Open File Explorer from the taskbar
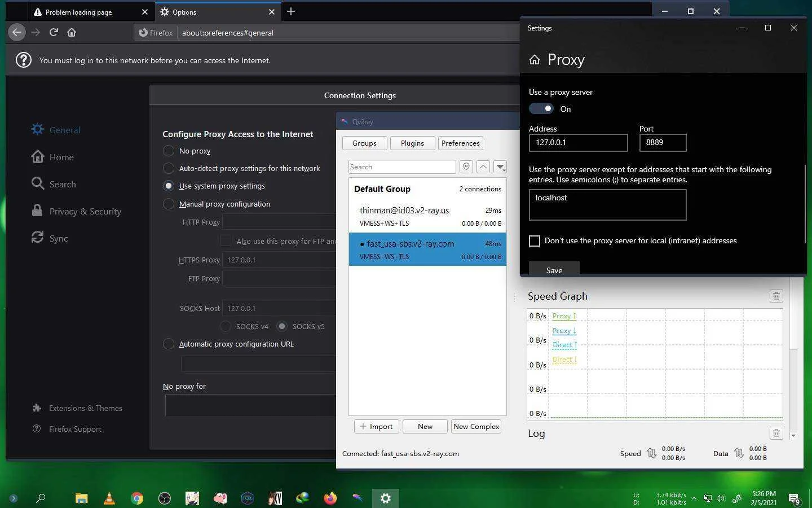This screenshot has width=812, height=508. [82, 498]
